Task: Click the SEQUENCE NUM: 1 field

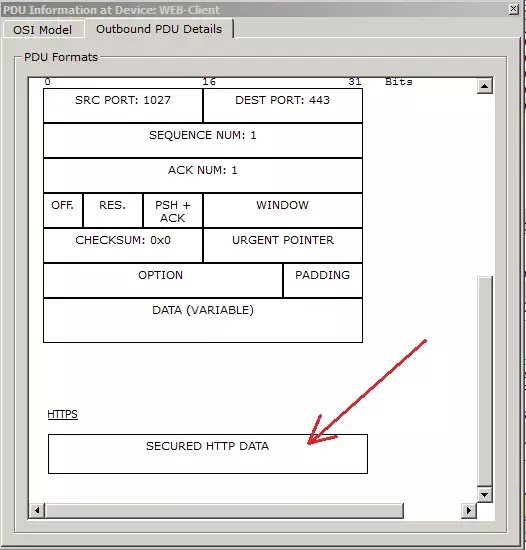Action: (203, 141)
